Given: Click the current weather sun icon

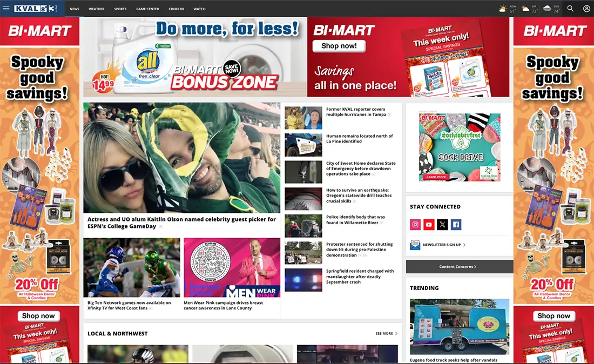Looking at the screenshot, I should tap(503, 8).
